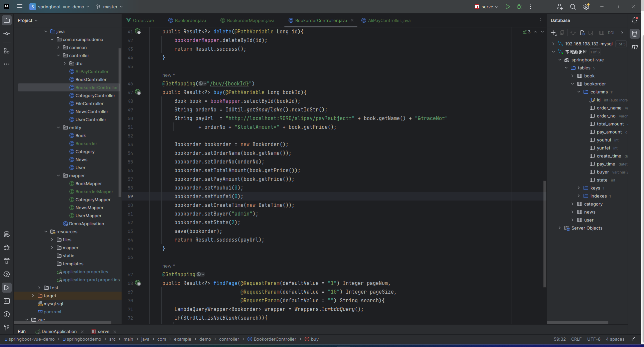
Task: Switch to the Order.vue tab
Action: pyautogui.click(x=140, y=20)
